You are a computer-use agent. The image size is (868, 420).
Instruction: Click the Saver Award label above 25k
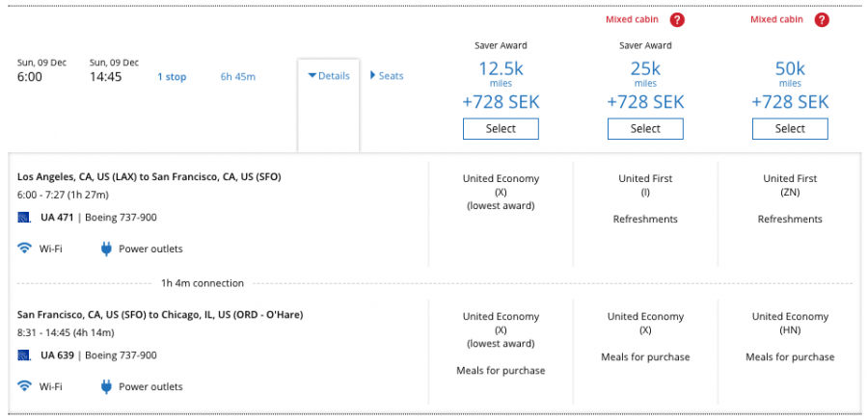point(645,45)
